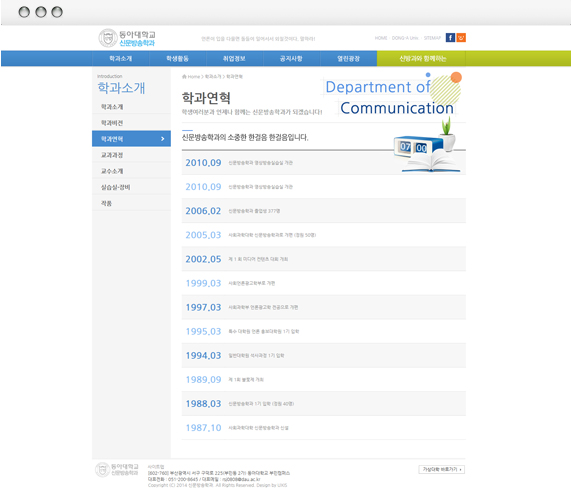The width and height of the screenshot is (571, 494).
Task: Open the 학과소개 tab in the blue navigation bar
Action: 121,59
